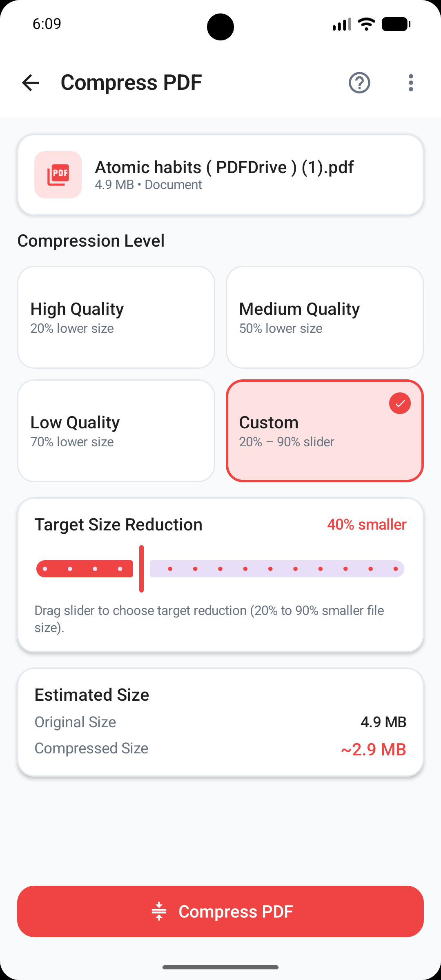Open the three-dot overflow menu
Image resolution: width=441 pixels, height=980 pixels.
[411, 82]
